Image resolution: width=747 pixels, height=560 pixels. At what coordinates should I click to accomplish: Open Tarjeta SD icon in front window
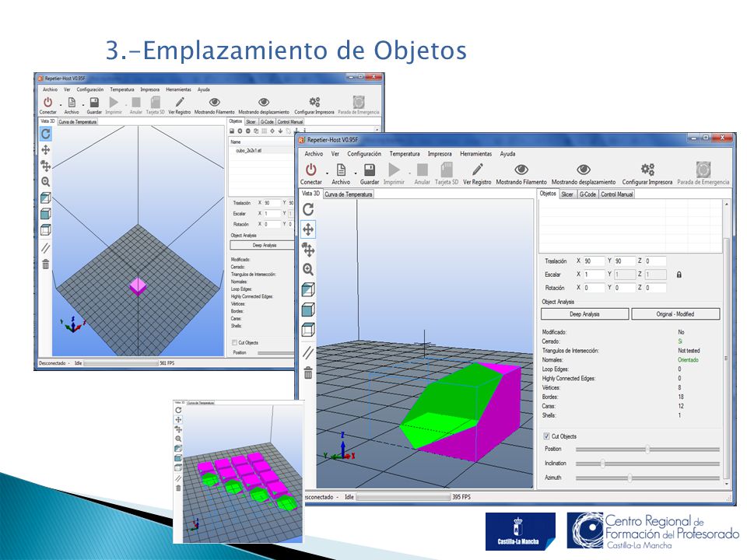pyautogui.click(x=447, y=170)
